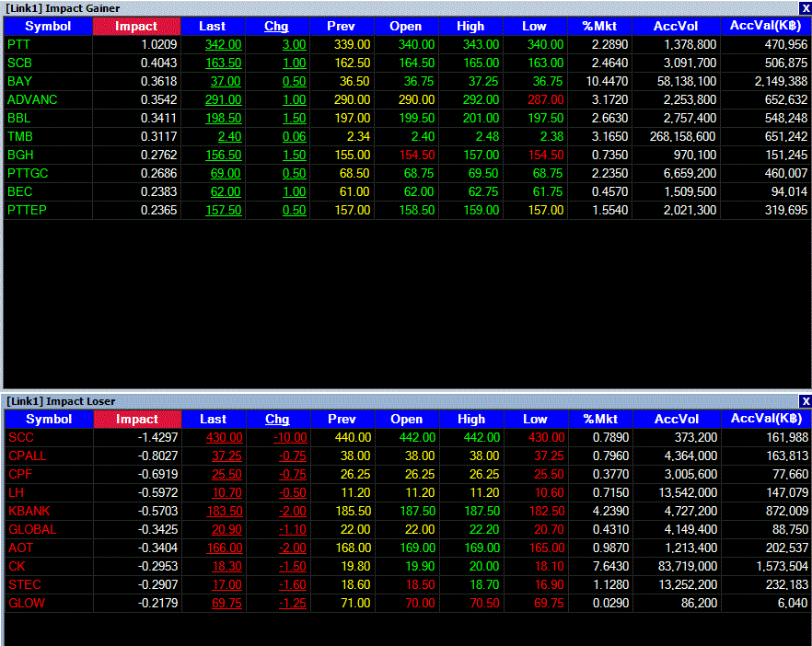Click SCC last price 430.00
This screenshot has height=646, width=812.
225,437
